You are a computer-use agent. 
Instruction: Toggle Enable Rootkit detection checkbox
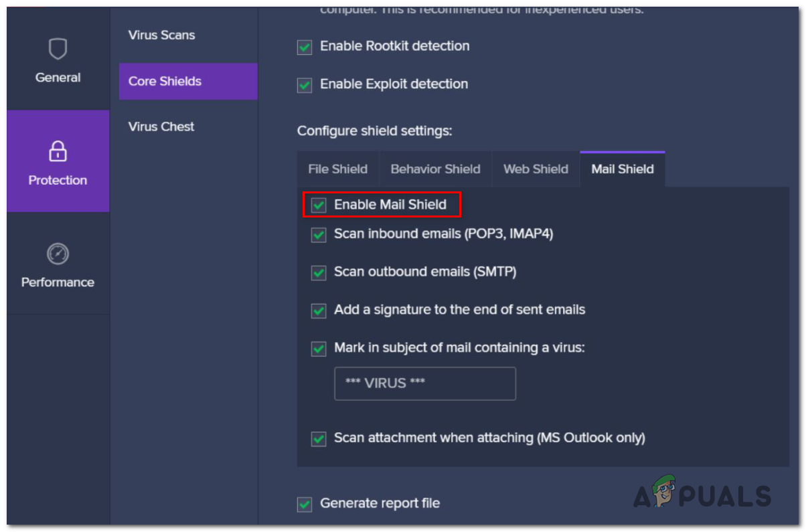305,48
